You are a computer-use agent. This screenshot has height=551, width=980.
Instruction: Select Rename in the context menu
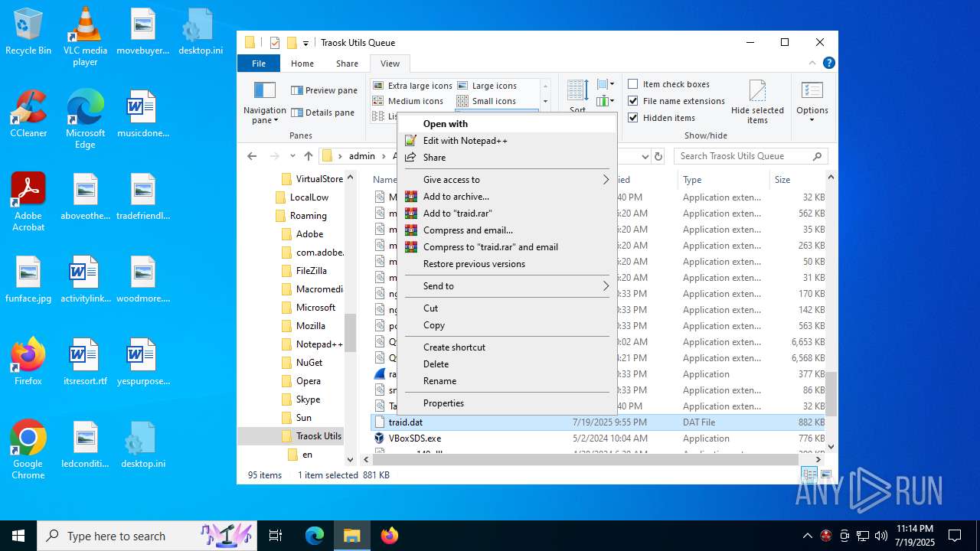tap(508, 381)
